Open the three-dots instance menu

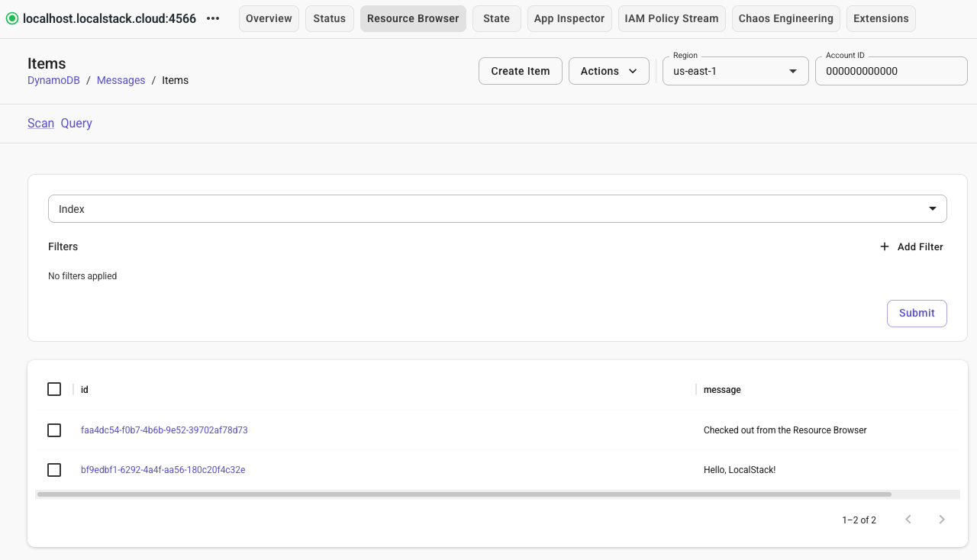pyautogui.click(x=213, y=18)
